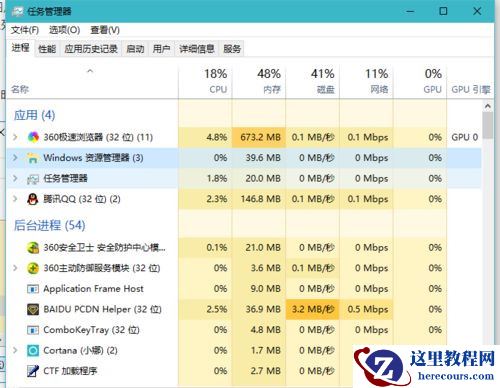Switch to the 应用历史记录 tab

coord(91,49)
